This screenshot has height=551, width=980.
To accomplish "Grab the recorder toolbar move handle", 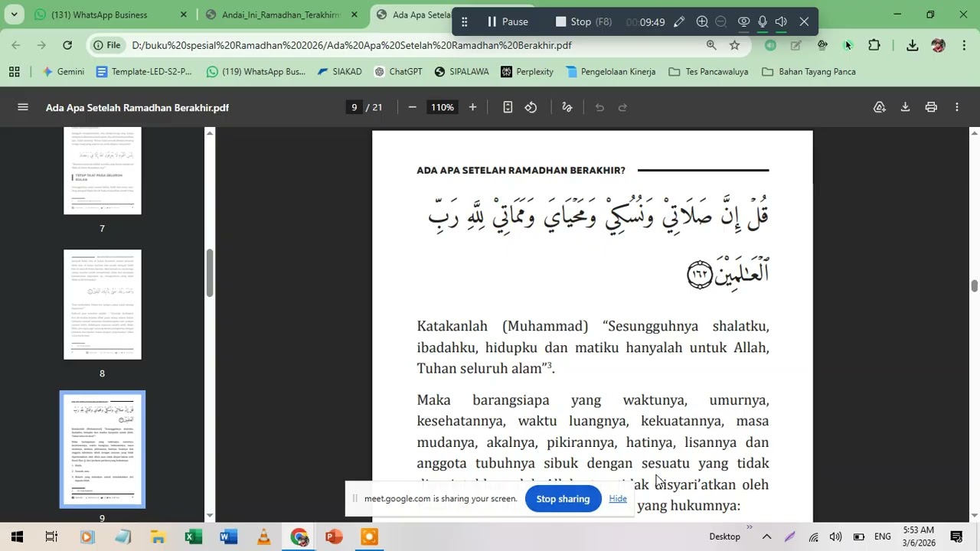I will click(464, 22).
